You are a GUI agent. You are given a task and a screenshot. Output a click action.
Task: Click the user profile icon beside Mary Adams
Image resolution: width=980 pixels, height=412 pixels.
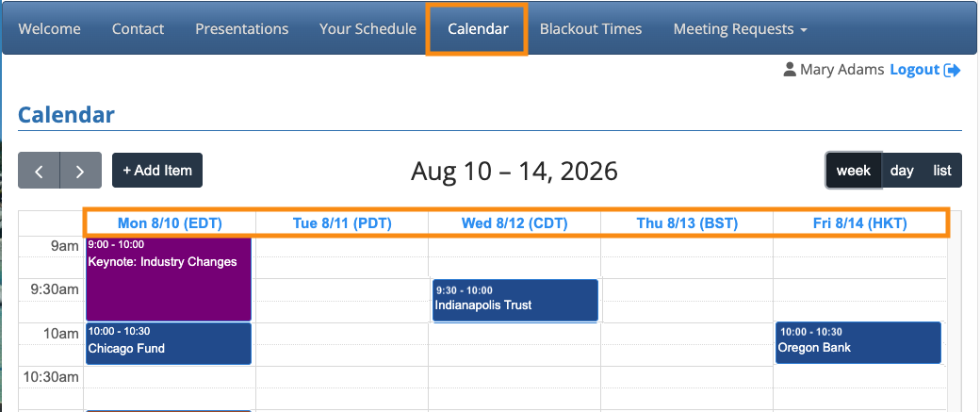click(x=790, y=70)
